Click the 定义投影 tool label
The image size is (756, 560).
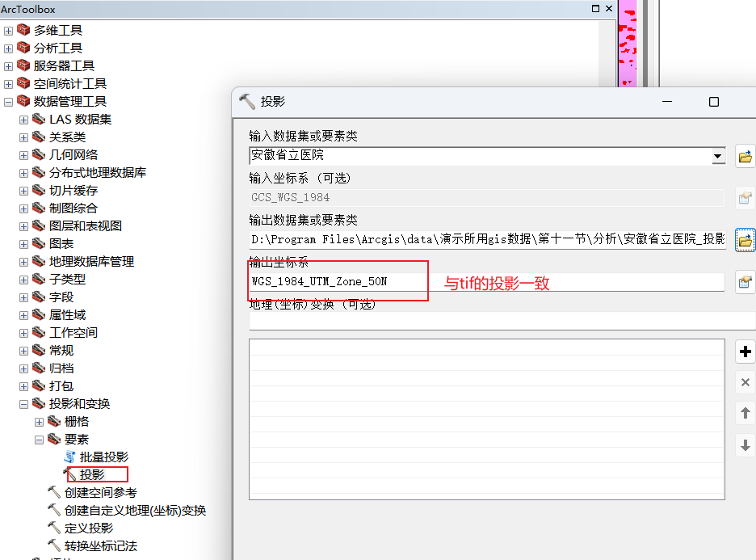(x=89, y=528)
